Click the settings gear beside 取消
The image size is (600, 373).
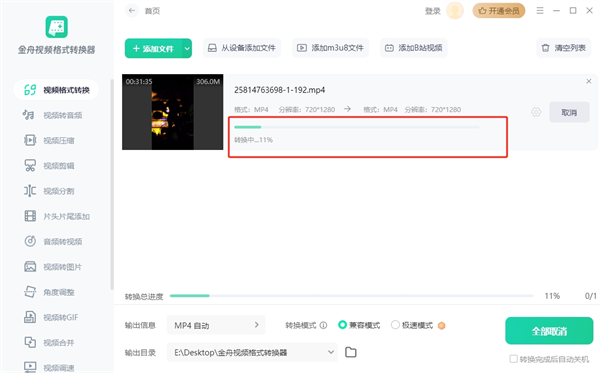536,112
